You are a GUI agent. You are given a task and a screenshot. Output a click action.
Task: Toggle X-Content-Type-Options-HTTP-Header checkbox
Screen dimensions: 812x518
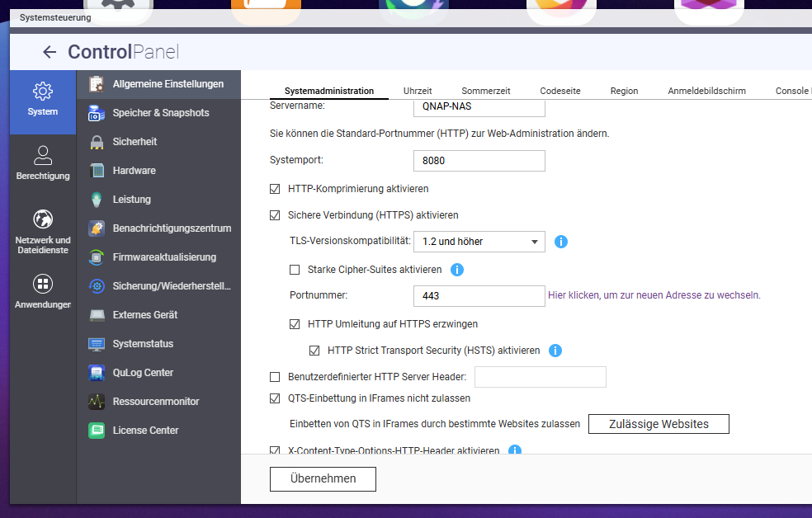[275, 450]
